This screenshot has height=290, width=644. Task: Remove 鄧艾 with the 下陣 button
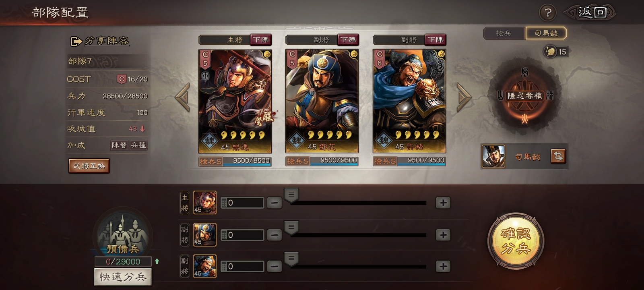click(348, 39)
